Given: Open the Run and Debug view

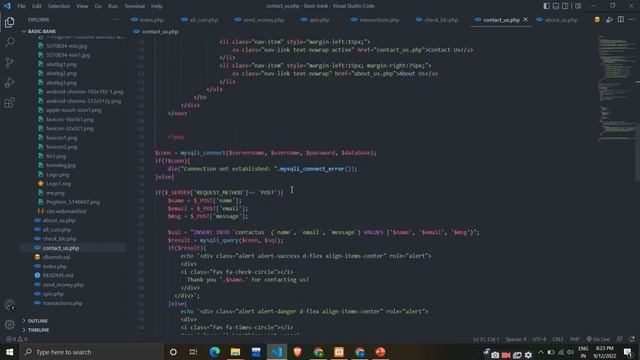Looking at the screenshot, I should 10,82.
